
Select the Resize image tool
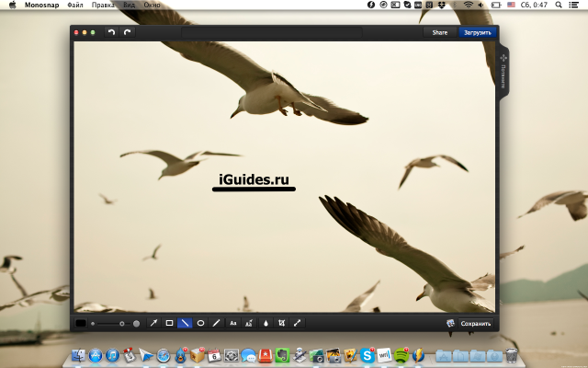coord(298,323)
